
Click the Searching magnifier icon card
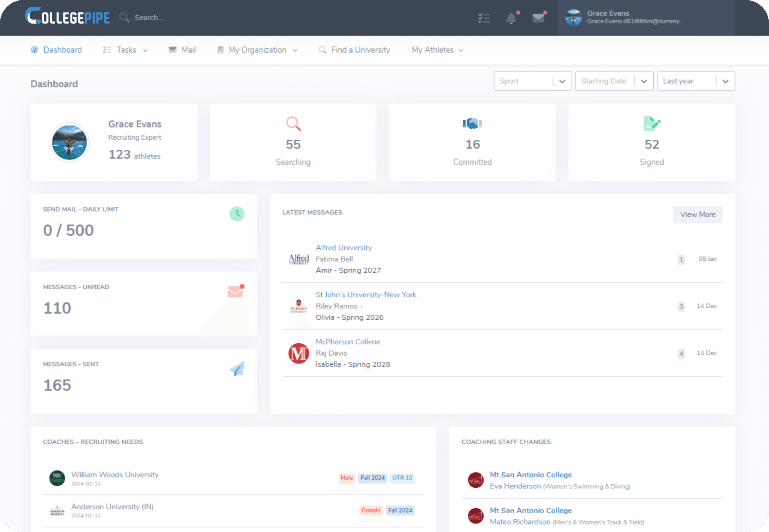tap(293, 123)
